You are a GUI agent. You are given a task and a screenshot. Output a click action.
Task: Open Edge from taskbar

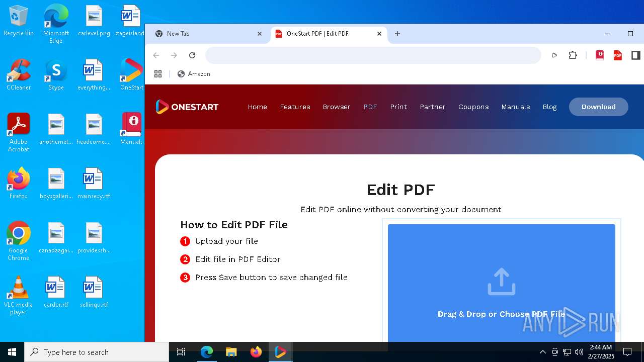tap(207, 352)
